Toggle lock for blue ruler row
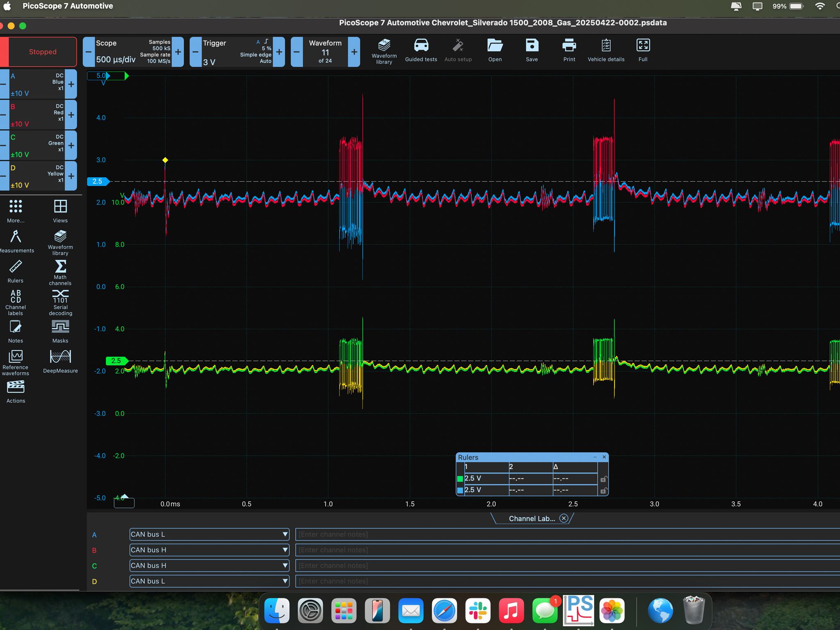Image resolution: width=840 pixels, height=630 pixels. tap(603, 490)
